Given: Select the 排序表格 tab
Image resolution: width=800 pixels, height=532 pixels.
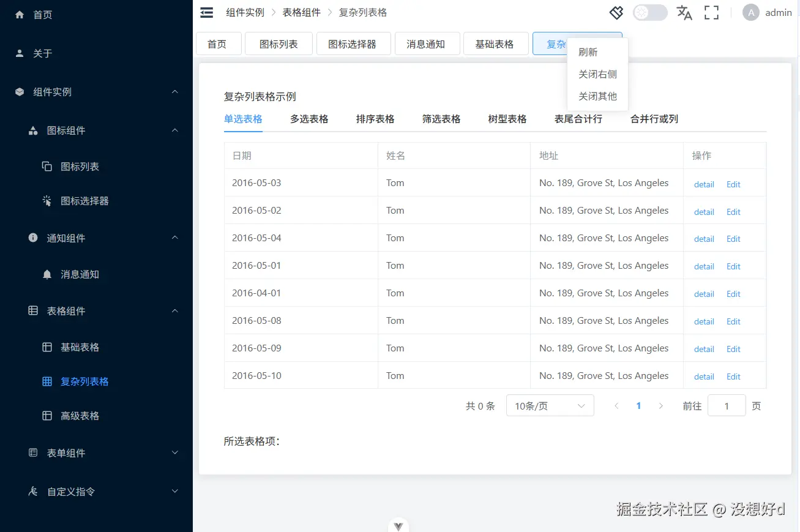Looking at the screenshot, I should click(375, 119).
